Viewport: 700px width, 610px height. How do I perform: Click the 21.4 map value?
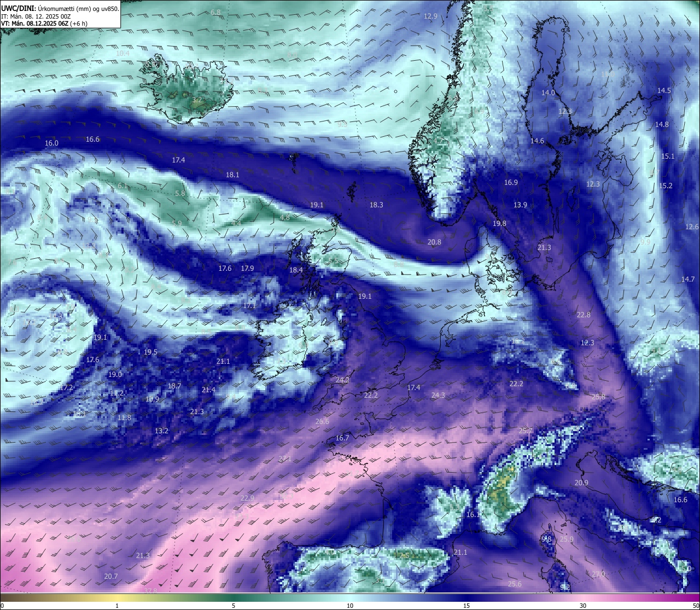click(208, 390)
